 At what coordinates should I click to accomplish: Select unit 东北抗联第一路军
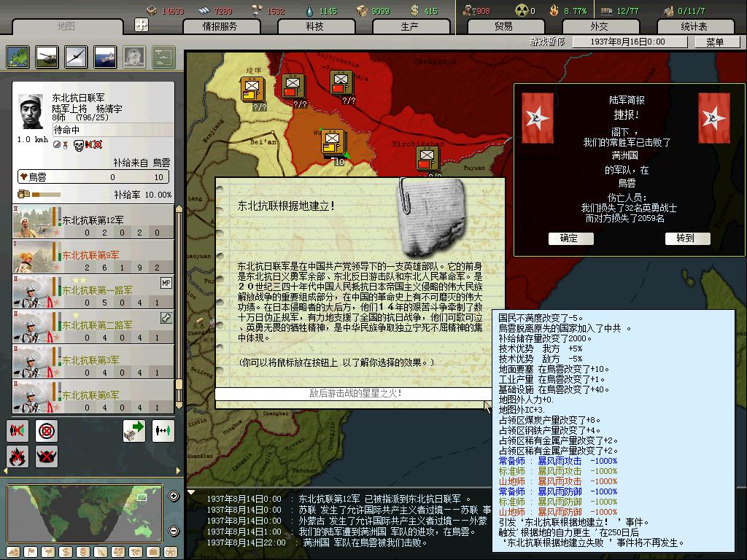[93, 292]
